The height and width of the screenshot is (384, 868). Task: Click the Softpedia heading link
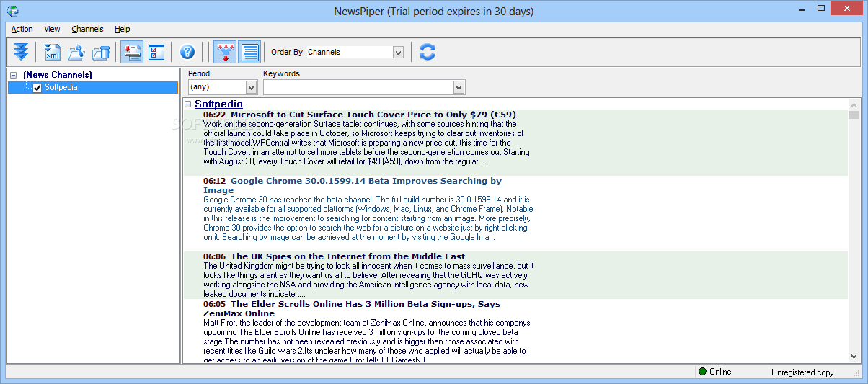(x=218, y=104)
